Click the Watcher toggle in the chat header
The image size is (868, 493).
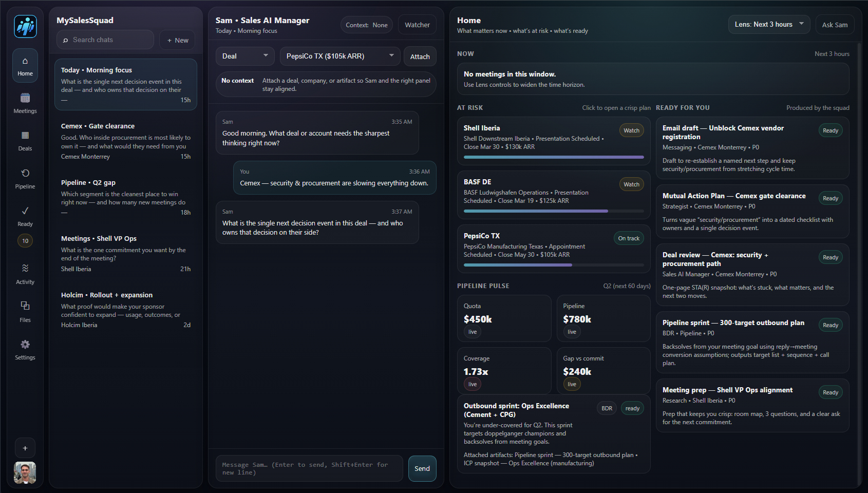[417, 24]
